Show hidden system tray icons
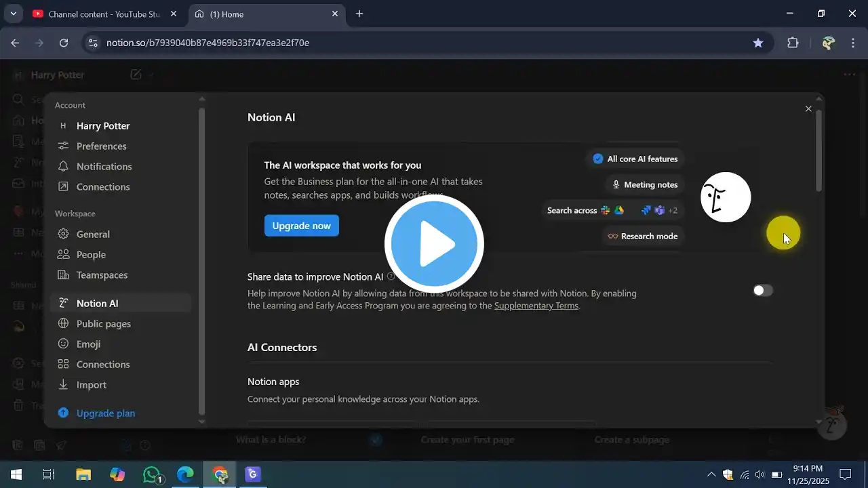 pyautogui.click(x=711, y=474)
